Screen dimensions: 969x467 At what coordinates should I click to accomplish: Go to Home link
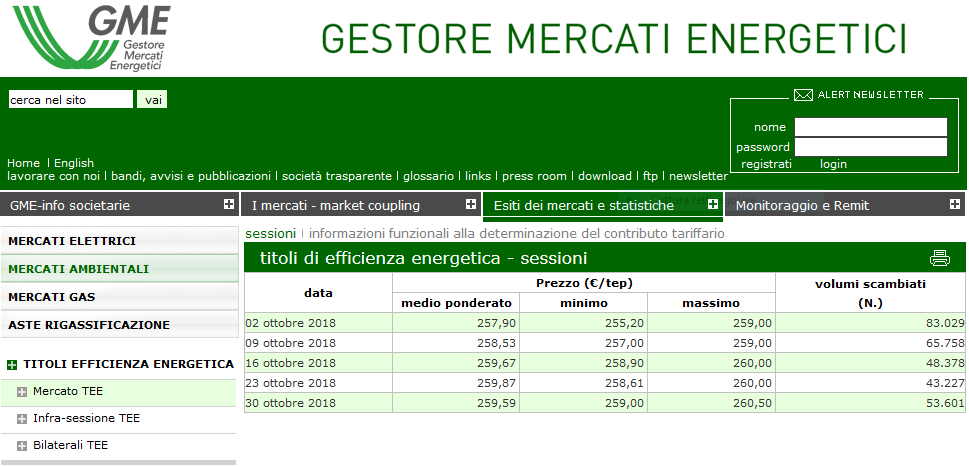click(23, 163)
